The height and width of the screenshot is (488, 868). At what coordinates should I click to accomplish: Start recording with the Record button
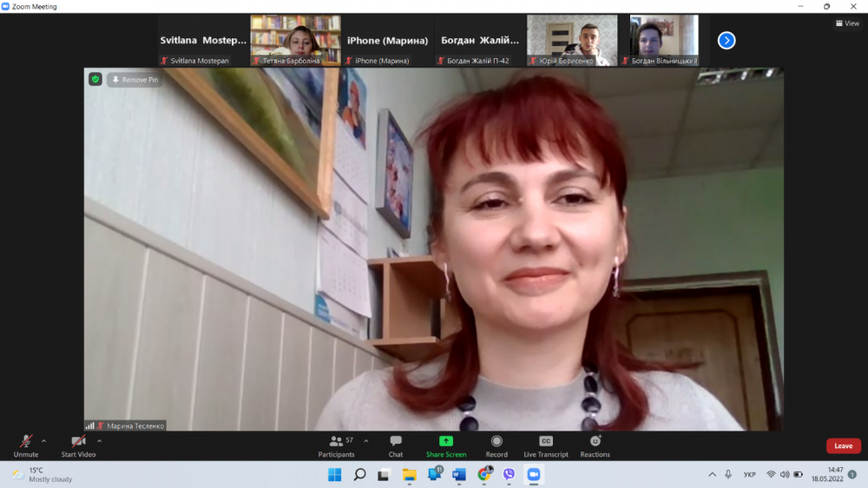(x=496, y=444)
